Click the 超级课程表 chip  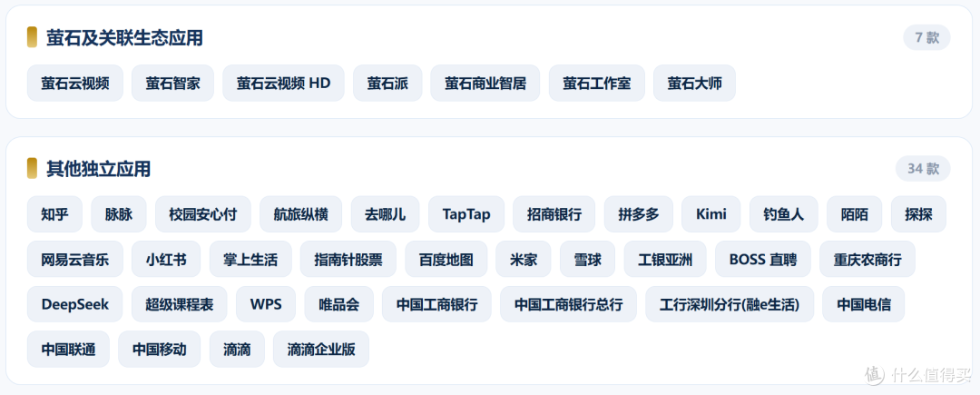click(180, 304)
